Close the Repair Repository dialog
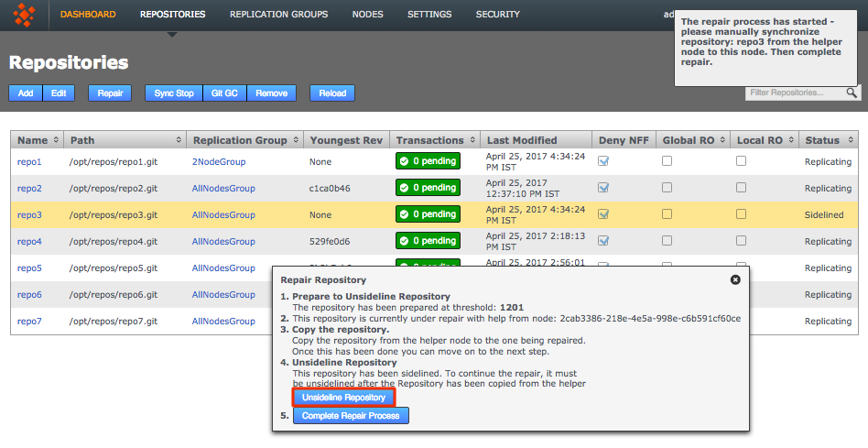Viewport: 868px width, 448px height. point(734,279)
